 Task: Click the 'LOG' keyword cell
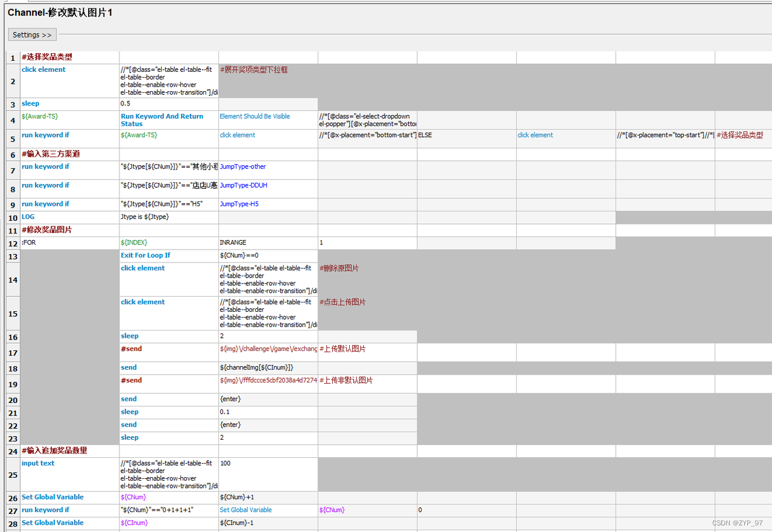point(70,217)
